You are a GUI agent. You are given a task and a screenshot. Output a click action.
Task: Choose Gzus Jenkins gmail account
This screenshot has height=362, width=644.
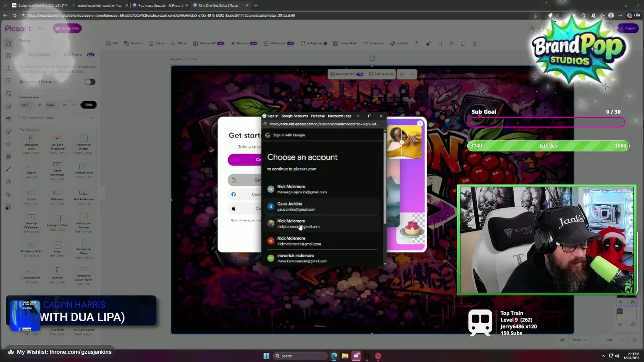(x=322, y=206)
